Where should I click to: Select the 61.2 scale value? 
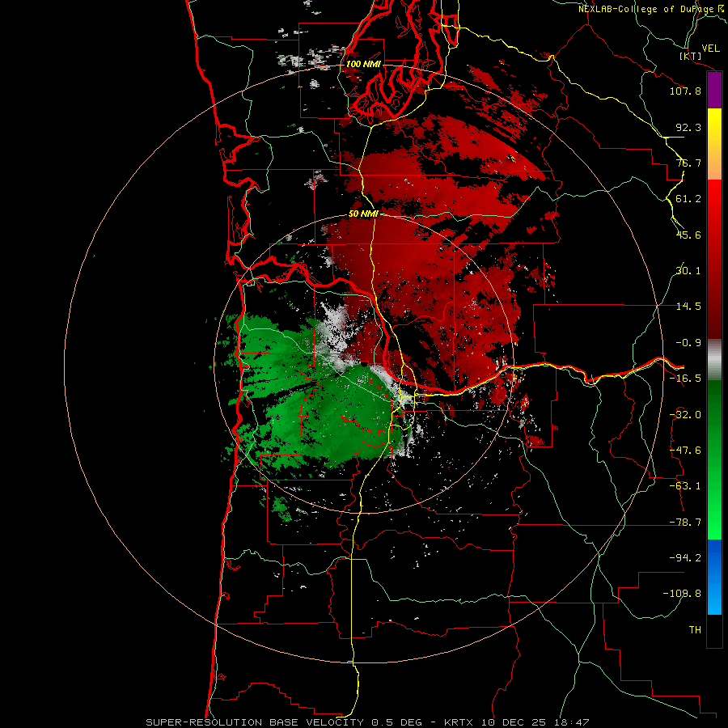pos(688,199)
